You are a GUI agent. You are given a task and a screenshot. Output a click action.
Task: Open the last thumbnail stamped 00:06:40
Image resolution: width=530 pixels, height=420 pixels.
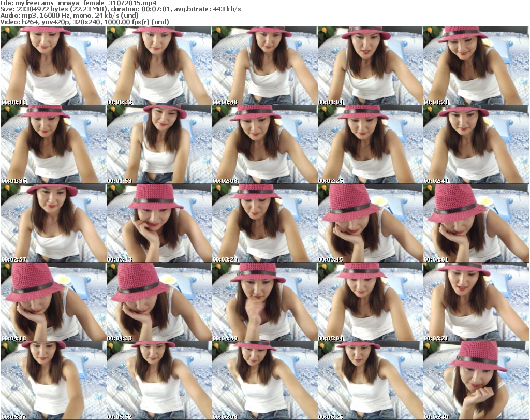point(476,381)
